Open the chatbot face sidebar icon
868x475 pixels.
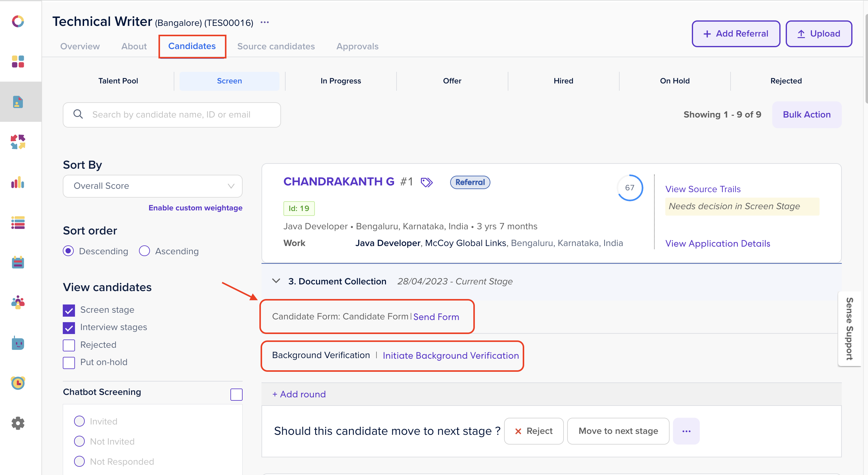[18, 343]
